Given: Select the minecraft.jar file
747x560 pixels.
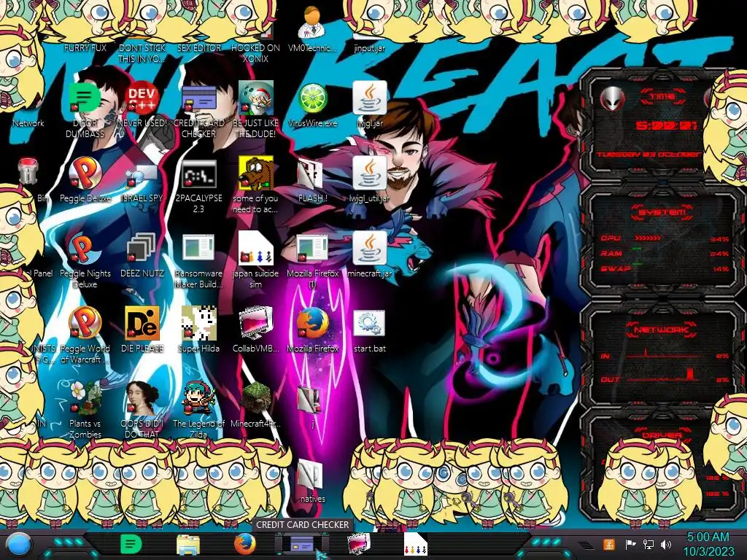Looking at the screenshot, I should (x=370, y=255).
